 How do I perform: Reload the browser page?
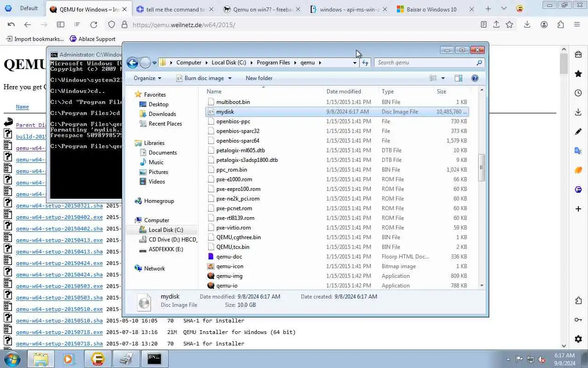click(94, 25)
